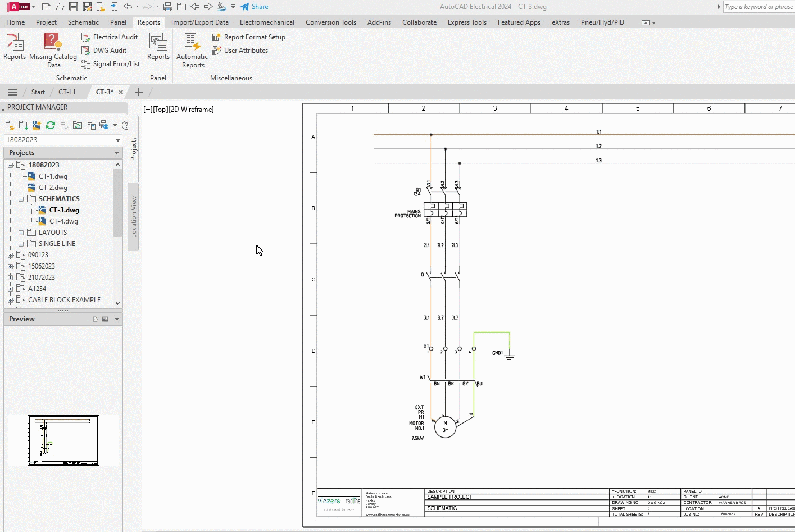Open the Schematic ribbon tab
The width and height of the screenshot is (795, 532).
(83, 22)
